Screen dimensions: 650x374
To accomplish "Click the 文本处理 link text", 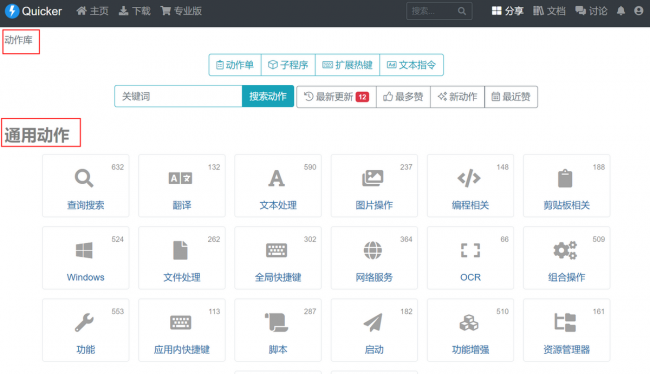I will tap(278, 205).
